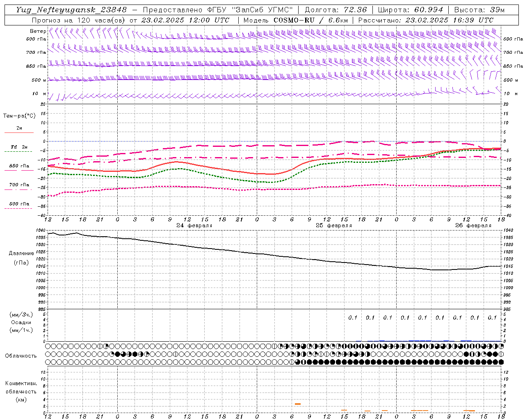Click the "Тем-ра(°C)" temperature axis title
The width and height of the screenshot is (525, 420).
click(x=20, y=116)
